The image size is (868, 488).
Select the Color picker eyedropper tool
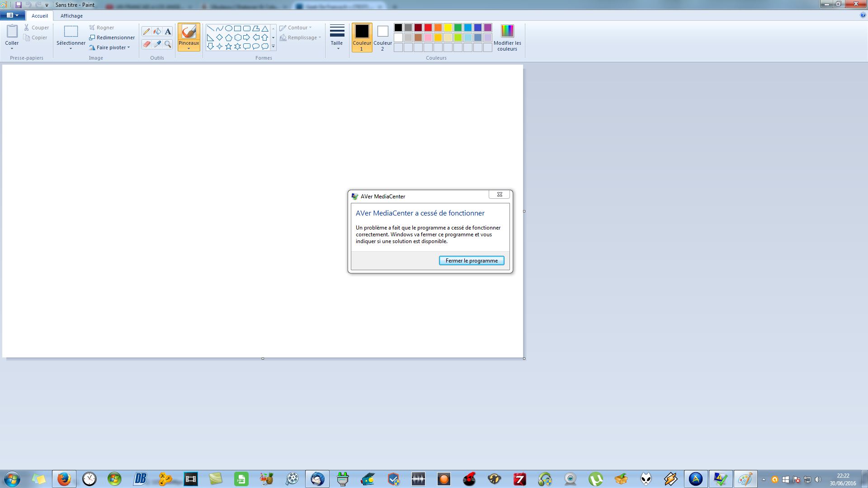[x=157, y=44]
